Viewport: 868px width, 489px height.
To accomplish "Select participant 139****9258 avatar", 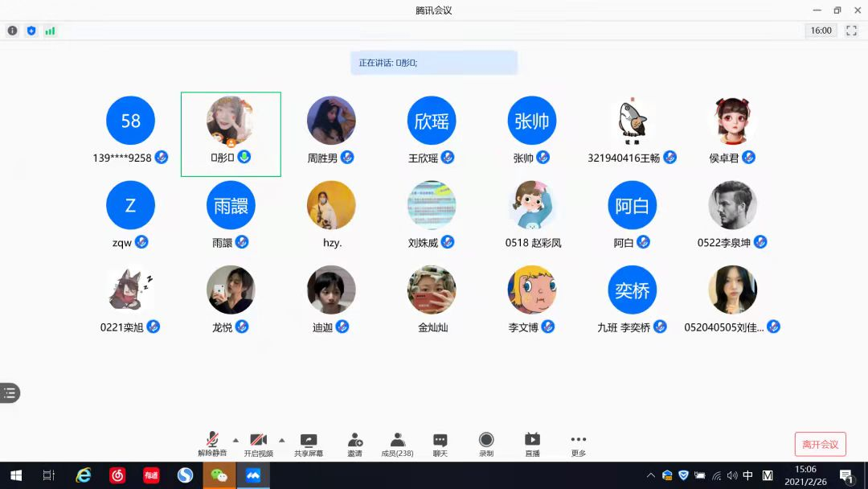I will pyautogui.click(x=131, y=121).
